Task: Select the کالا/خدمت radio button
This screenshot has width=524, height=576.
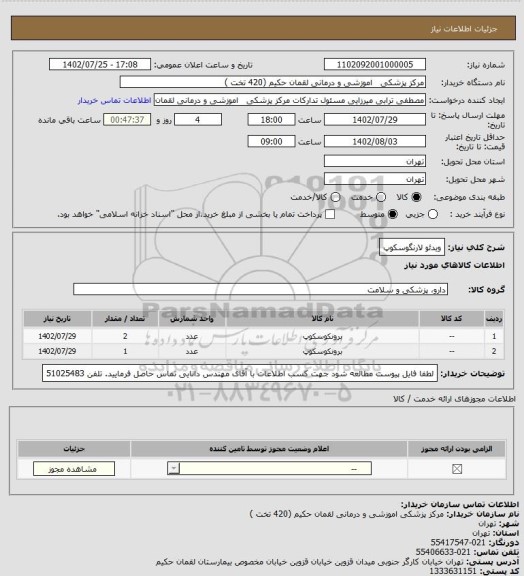Action: coord(335,197)
